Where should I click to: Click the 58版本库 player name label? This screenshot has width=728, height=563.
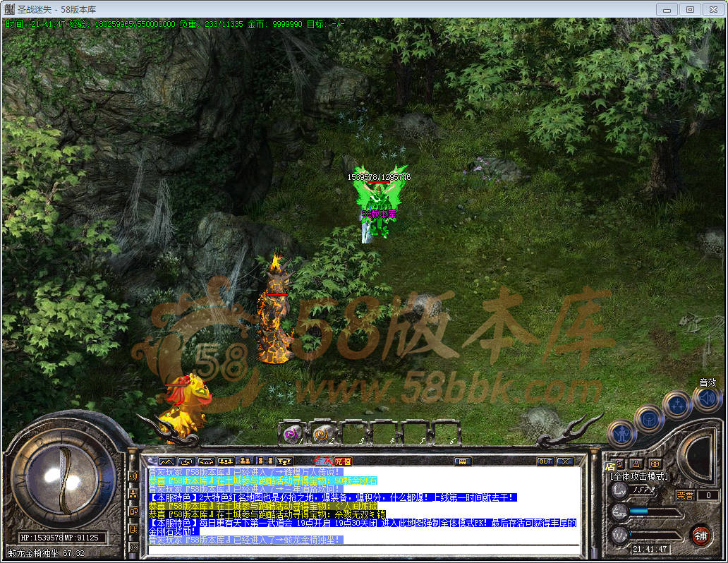[379, 214]
